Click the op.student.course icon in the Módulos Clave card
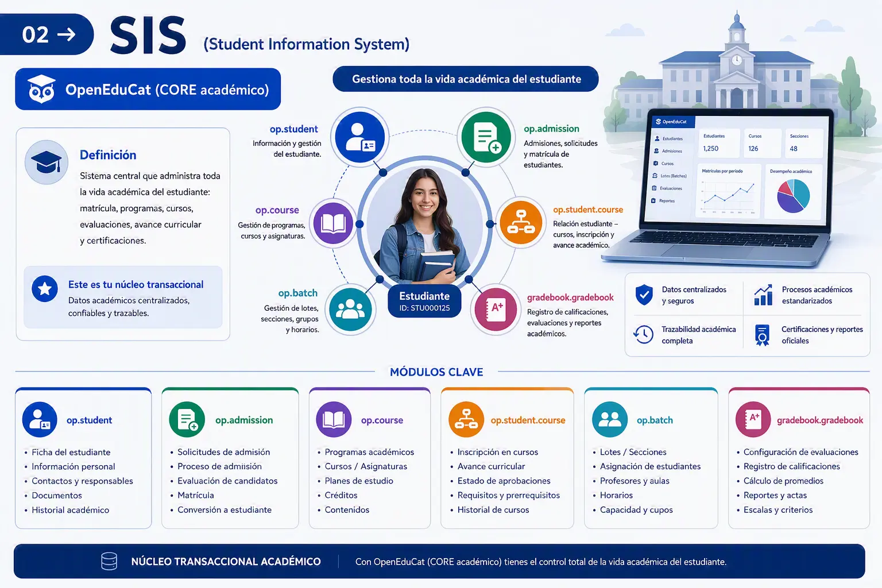This screenshot has height=588, width=882. (466, 420)
